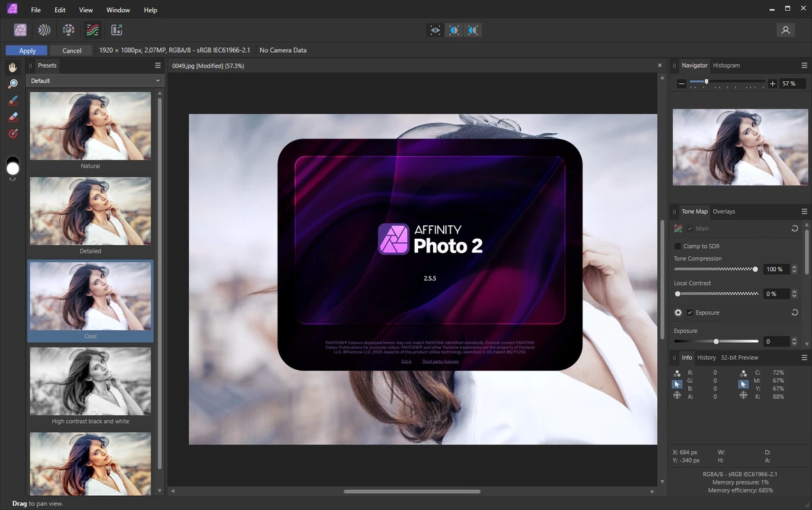Open the Navigator panel options menu

tap(805, 66)
